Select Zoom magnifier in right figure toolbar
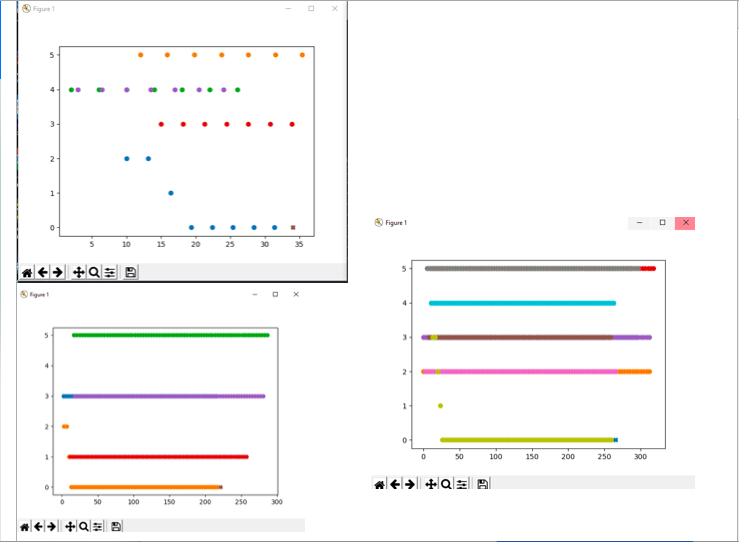This screenshot has width=739, height=542. tap(446, 484)
